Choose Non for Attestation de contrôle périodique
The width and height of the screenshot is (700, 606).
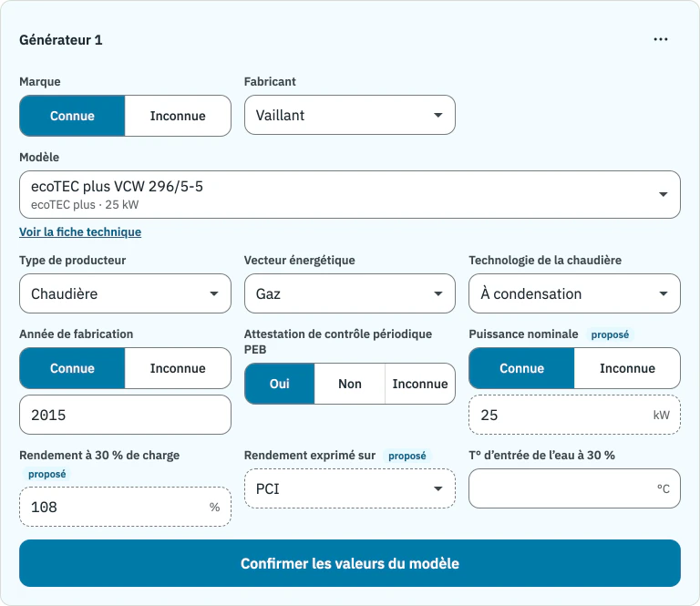[350, 384]
